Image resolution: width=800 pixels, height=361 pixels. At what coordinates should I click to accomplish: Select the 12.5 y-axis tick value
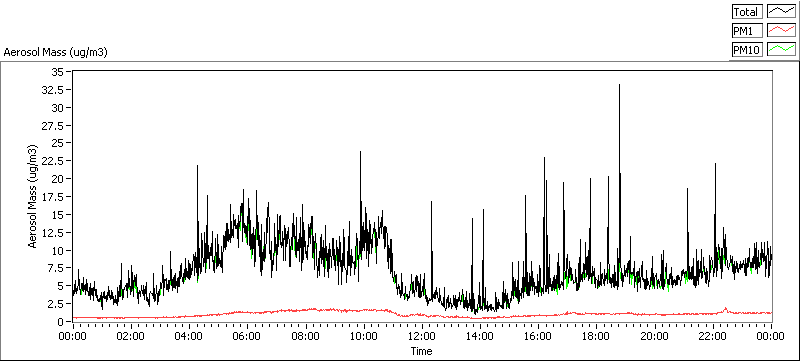pyautogui.click(x=54, y=233)
